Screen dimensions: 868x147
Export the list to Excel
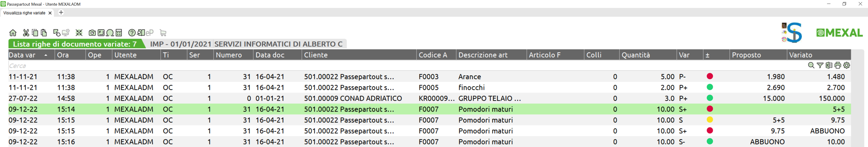[x=829, y=65]
